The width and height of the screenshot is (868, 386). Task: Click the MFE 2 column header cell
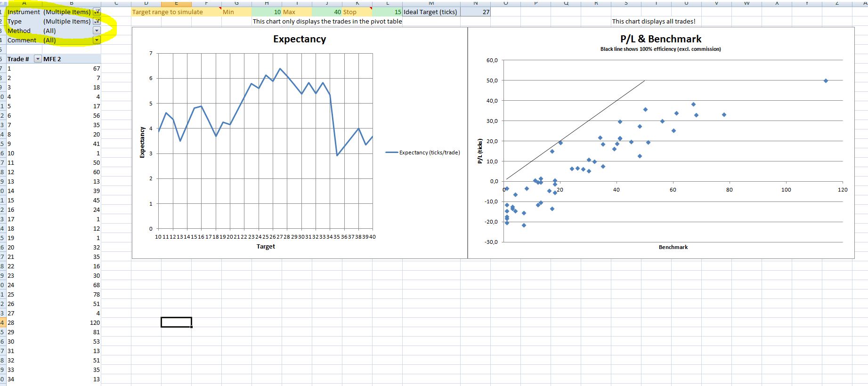tap(72, 59)
